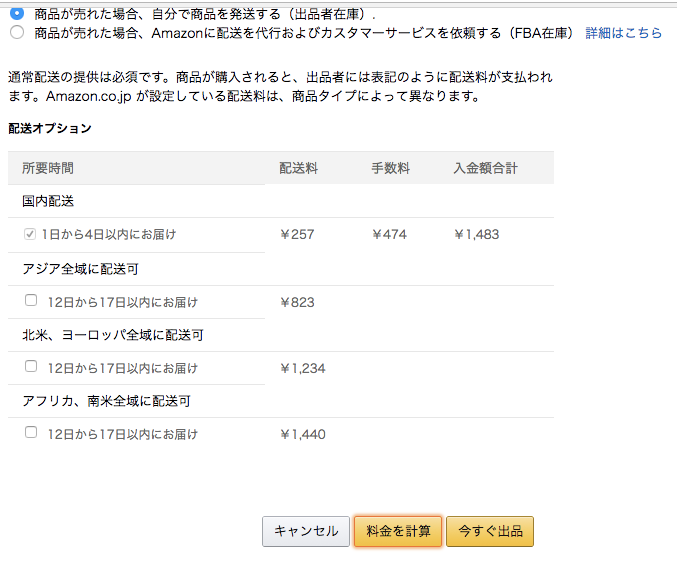The height and width of the screenshot is (569, 677).
Task: Toggle the domestic 1日から4日以内 delivery checkbox
Action: click(x=30, y=234)
